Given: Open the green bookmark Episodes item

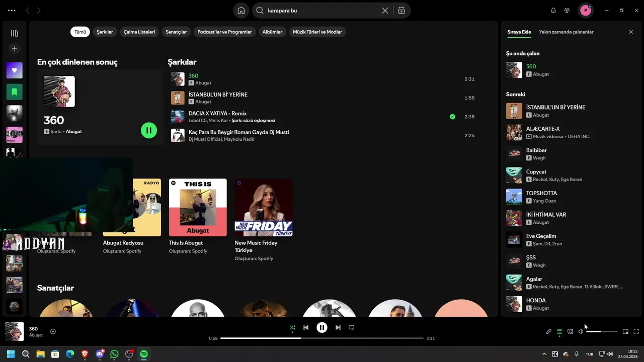Looking at the screenshot, I should click(14, 92).
